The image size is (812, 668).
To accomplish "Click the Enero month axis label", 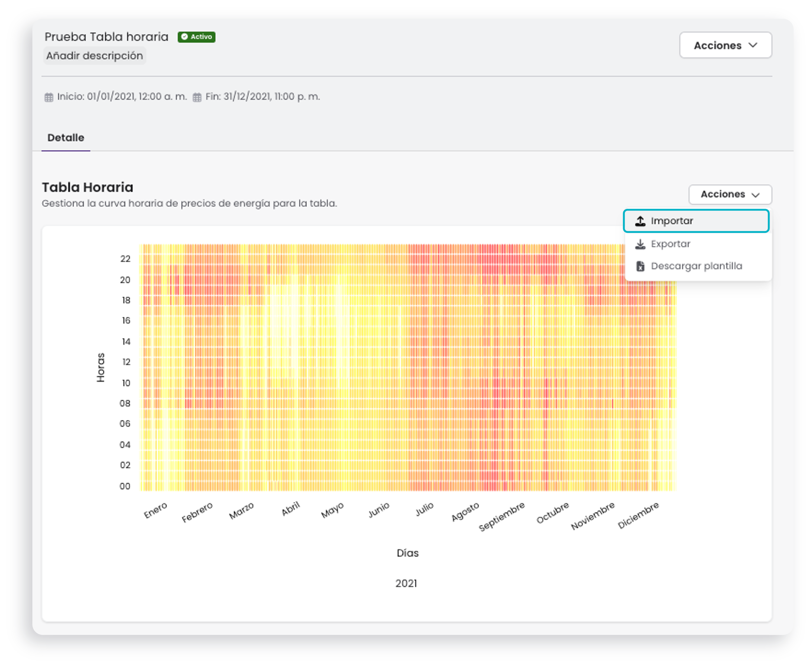I will (x=156, y=510).
